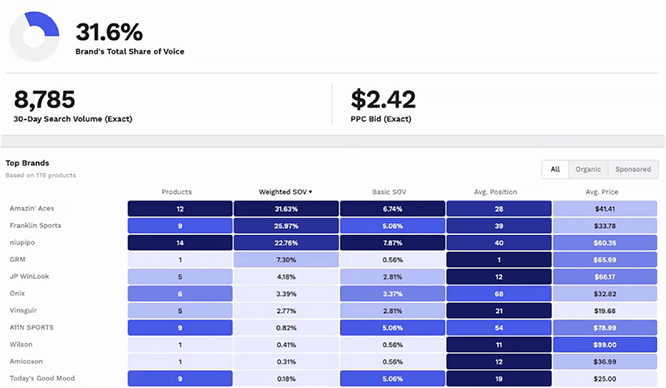Screen dimensions: 666x388
Task: Click niupipo's 14 products cell
Action: 180,243
